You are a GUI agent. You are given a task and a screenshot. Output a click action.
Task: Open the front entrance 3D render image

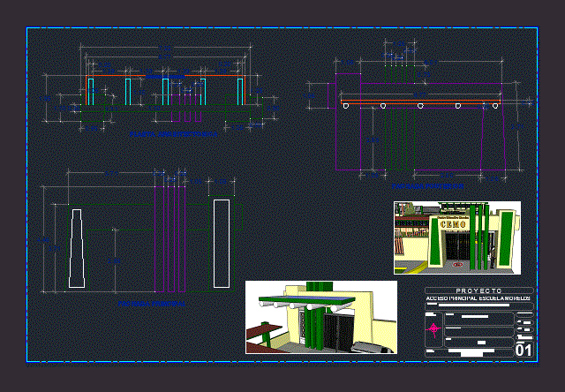[x=456, y=237]
